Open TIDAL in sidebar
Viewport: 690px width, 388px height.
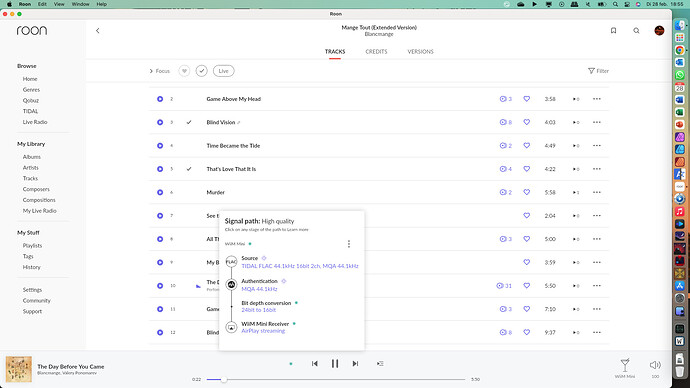click(x=30, y=111)
